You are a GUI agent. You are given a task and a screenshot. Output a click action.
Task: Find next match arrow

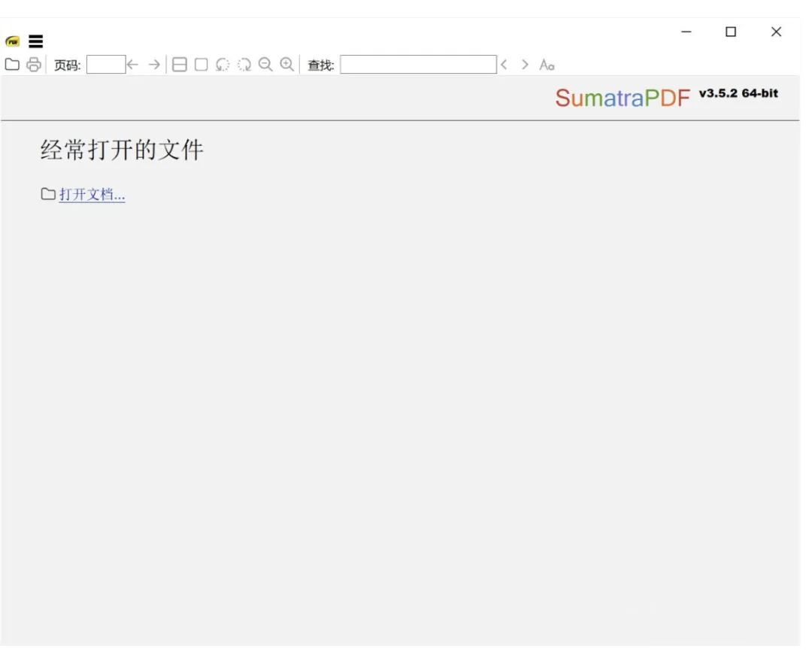coord(525,65)
